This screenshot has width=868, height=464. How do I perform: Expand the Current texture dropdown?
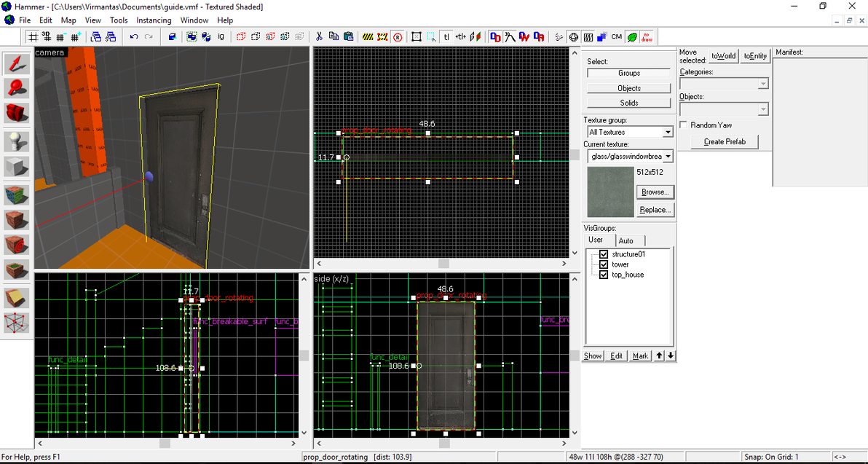(x=667, y=156)
